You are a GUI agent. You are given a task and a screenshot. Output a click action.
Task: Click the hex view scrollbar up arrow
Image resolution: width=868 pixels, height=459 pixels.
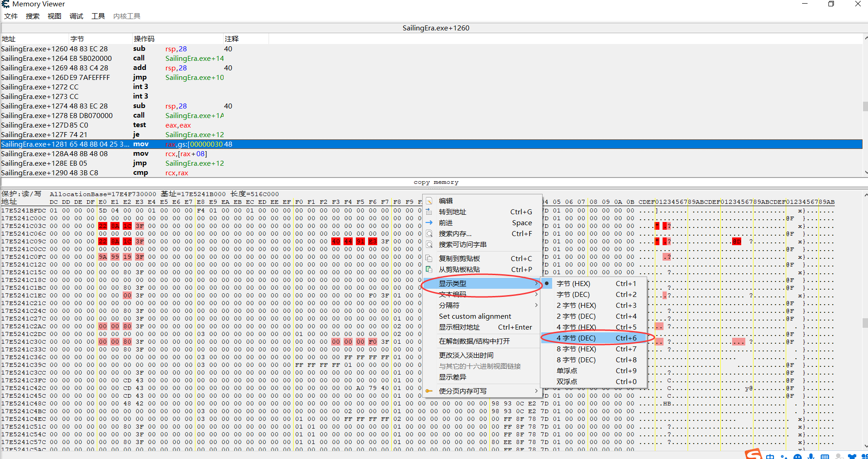(x=865, y=194)
